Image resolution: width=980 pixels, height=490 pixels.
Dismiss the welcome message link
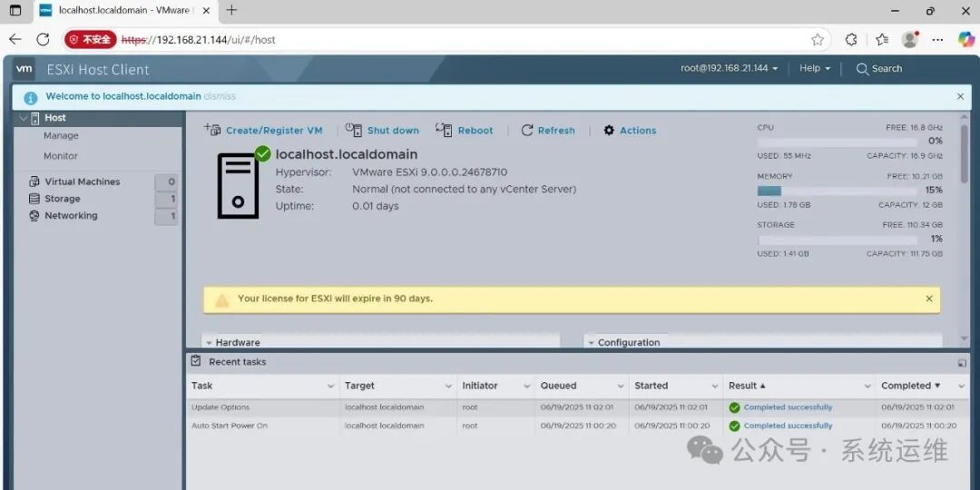[220, 96]
